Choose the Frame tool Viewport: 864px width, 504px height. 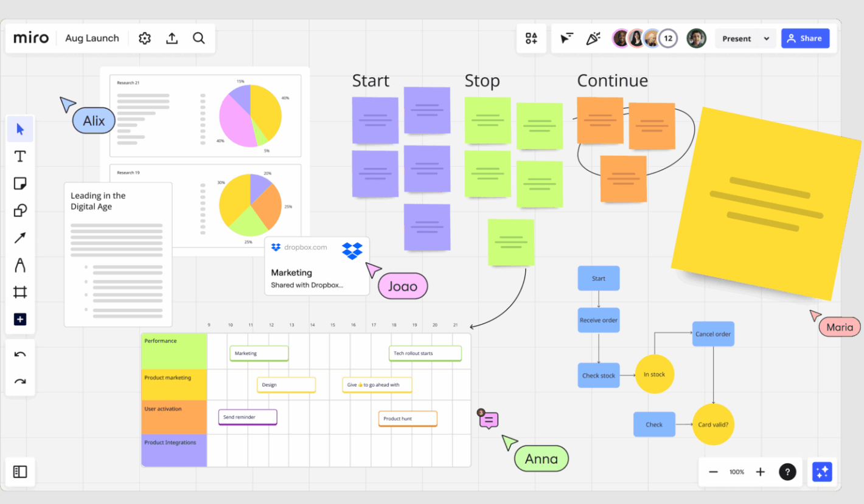20,292
